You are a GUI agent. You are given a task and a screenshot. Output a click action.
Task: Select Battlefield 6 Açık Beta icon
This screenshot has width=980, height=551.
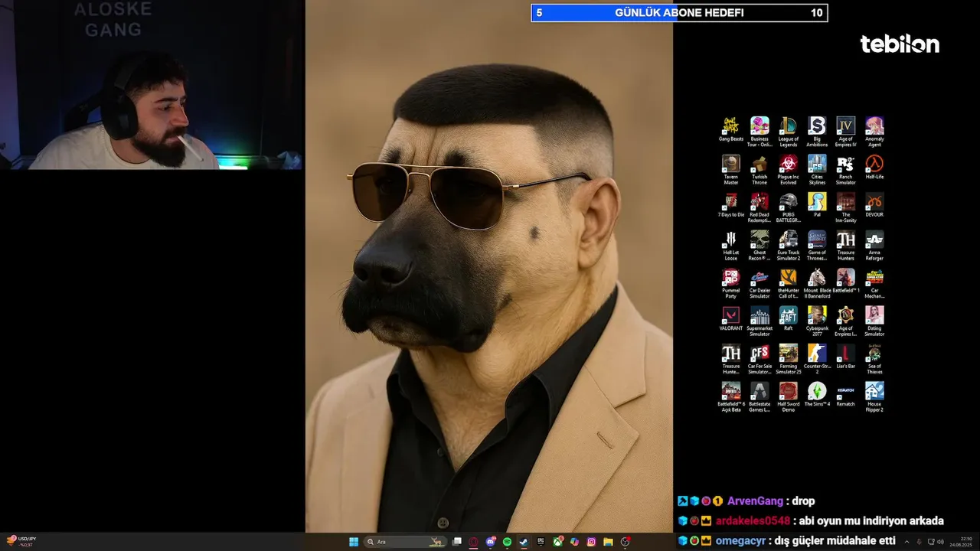(730, 397)
